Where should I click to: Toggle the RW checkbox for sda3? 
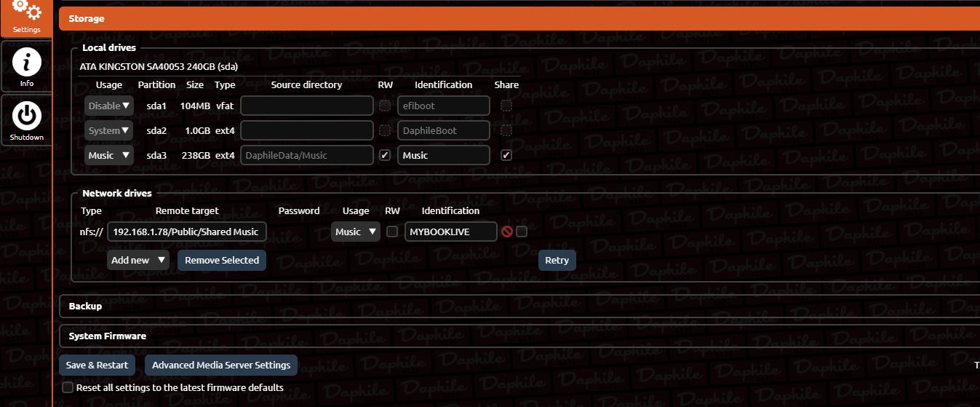coord(385,155)
